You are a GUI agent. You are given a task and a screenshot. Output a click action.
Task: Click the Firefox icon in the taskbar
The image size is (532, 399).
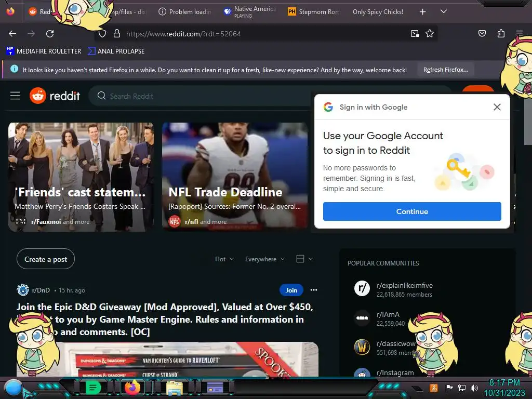(132, 388)
